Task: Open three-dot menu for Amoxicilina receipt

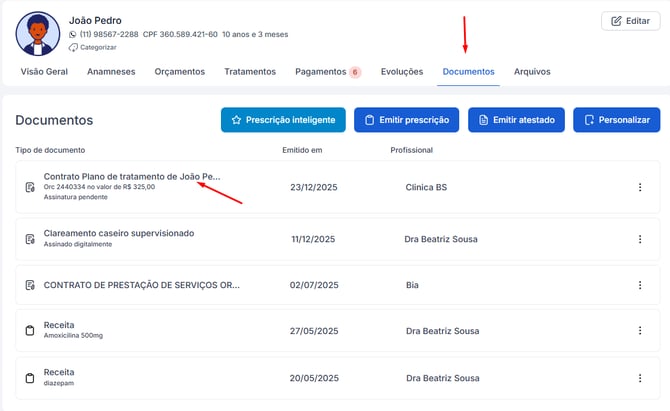Action: pyautogui.click(x=640, y=330)
